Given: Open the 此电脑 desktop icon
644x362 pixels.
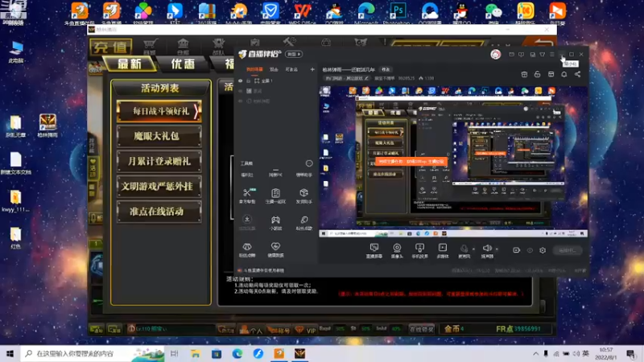Looking at the screenshot, I should (x=16, y=51).
